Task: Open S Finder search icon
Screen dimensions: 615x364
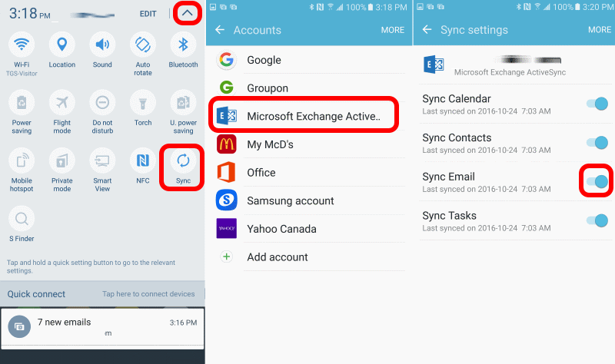Action: click(x=22, y=219)
